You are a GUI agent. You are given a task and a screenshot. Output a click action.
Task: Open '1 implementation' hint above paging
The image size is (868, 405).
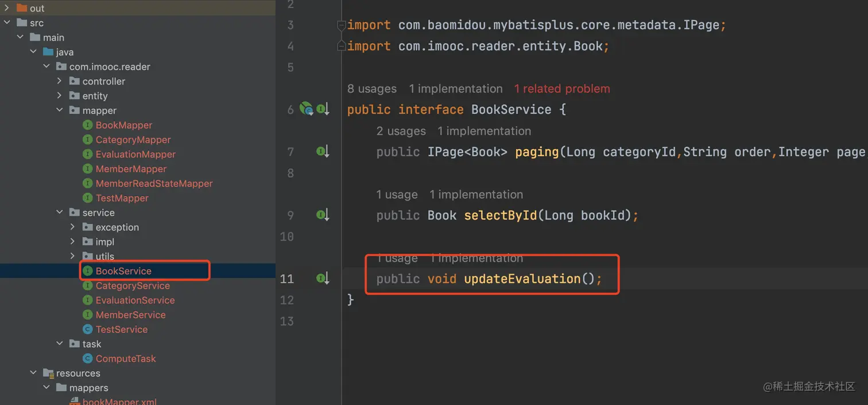coord(485,131)
